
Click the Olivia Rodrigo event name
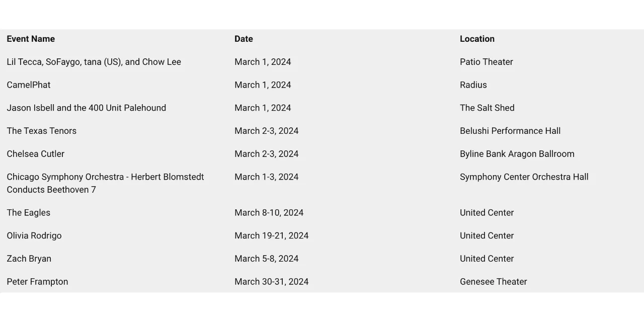[x=34, y=236]
